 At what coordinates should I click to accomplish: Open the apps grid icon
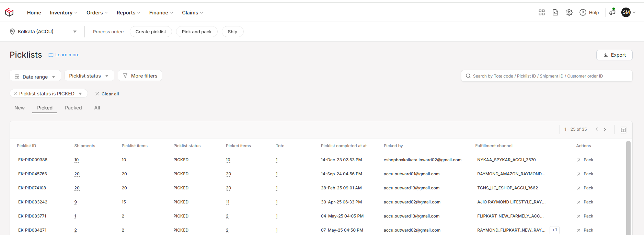tap(542, 12)
